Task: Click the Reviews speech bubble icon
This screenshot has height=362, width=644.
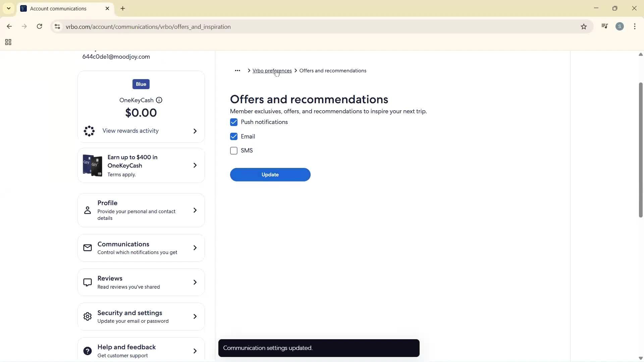Action: tap(88, 282)
